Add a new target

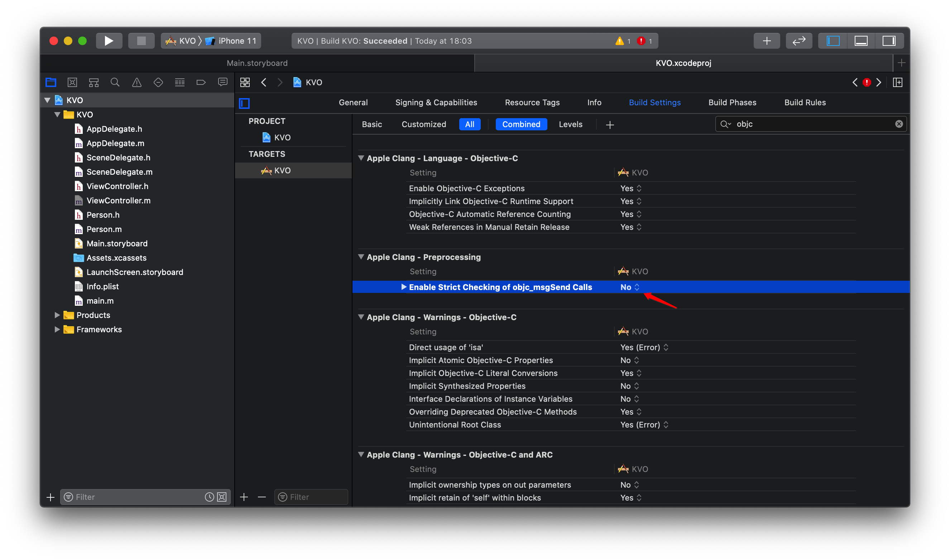[x=244, y=497]
